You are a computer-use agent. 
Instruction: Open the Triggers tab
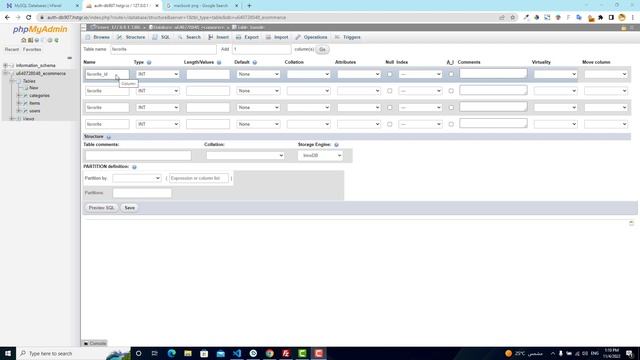(348, 37)
